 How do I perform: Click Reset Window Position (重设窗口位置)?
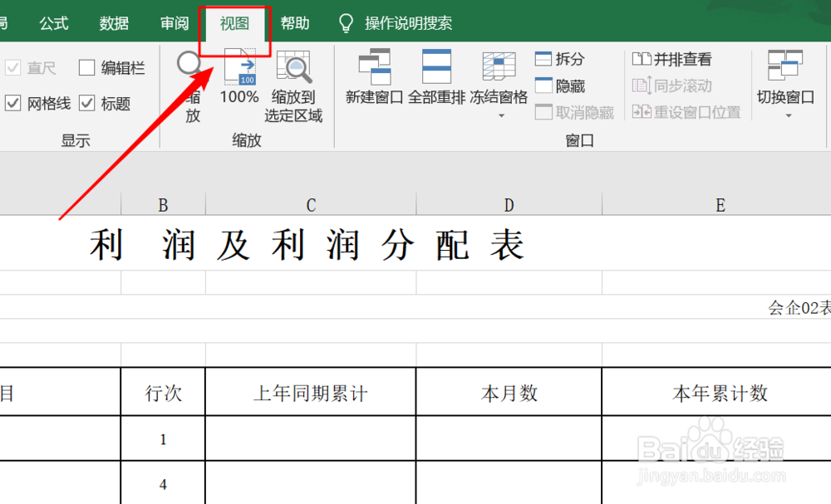686,112
